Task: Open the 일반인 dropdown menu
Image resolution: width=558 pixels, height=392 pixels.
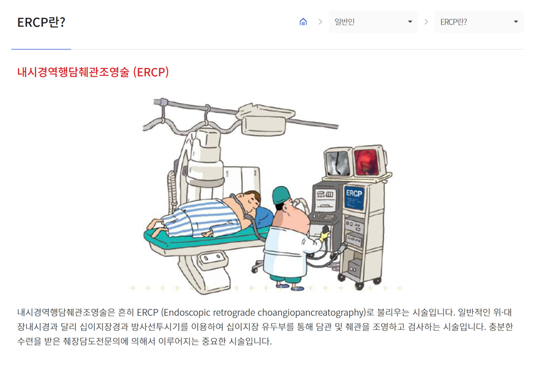Action: (x=373, y=22)
